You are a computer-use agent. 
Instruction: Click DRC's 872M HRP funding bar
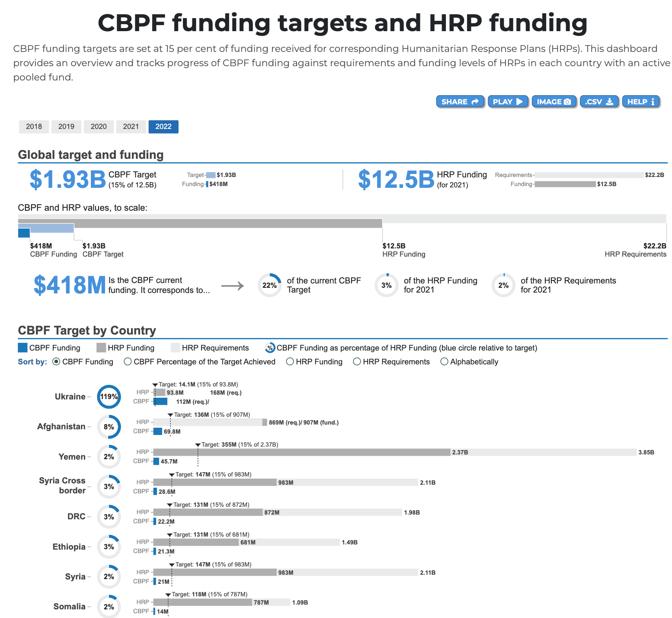tap(208, 512)
